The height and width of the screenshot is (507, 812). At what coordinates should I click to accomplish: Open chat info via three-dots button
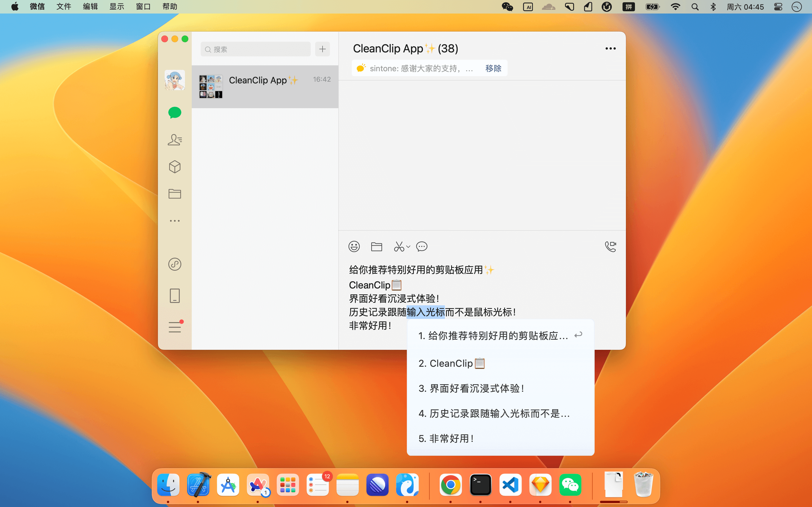pos(610,49)
